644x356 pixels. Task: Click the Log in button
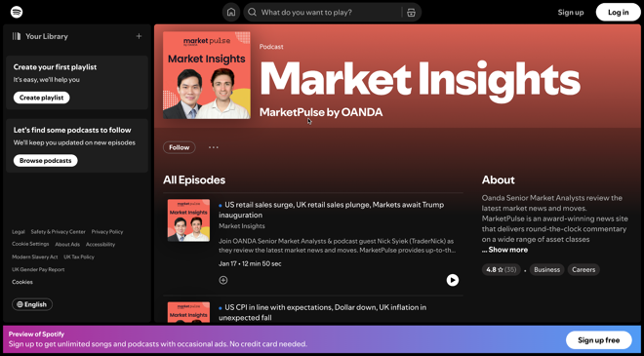(618, 13)
